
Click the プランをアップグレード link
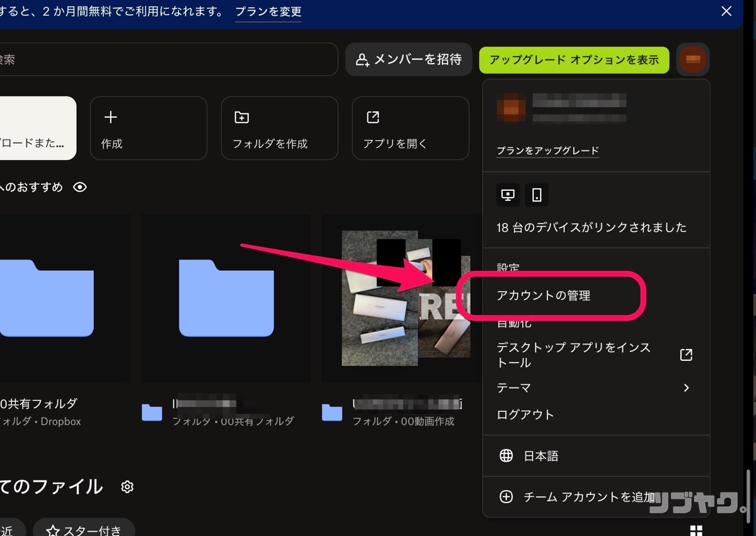547,151
